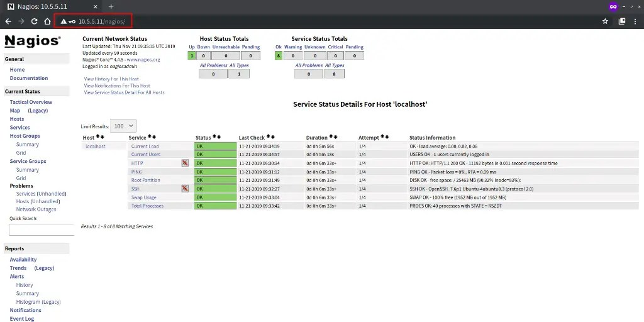Open the Host Groups sidebar item

tap(25, 136)
